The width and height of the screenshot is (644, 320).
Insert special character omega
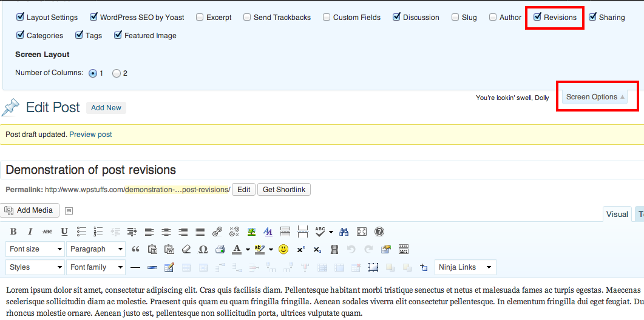pyautogui.click(x=203, y=249)
